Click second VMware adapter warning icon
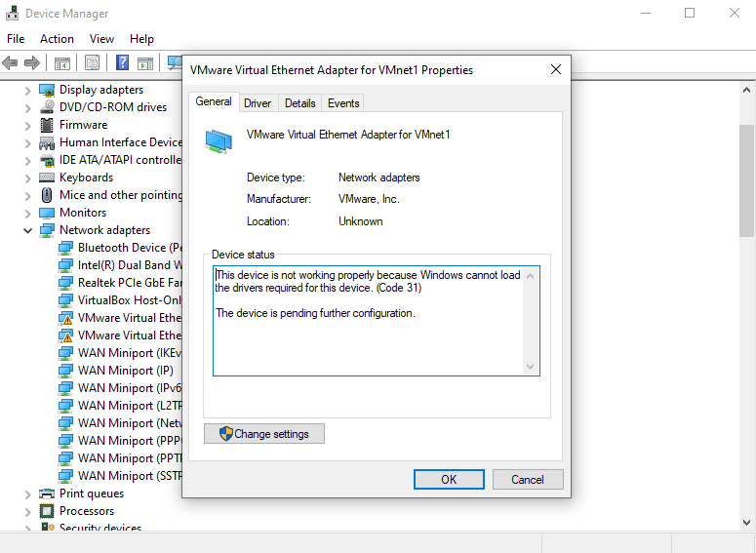Image resolution: width=756 pixels, height=553 pixels. pos(65,336)
